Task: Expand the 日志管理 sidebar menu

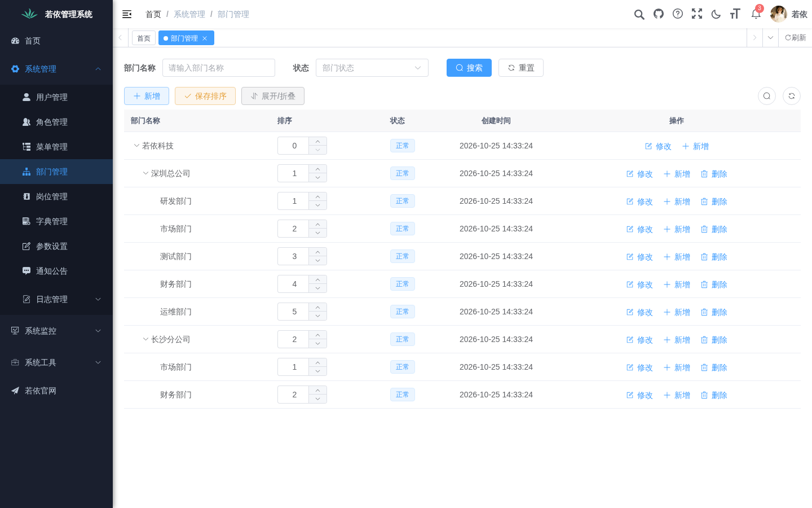Action: [56, 299]
